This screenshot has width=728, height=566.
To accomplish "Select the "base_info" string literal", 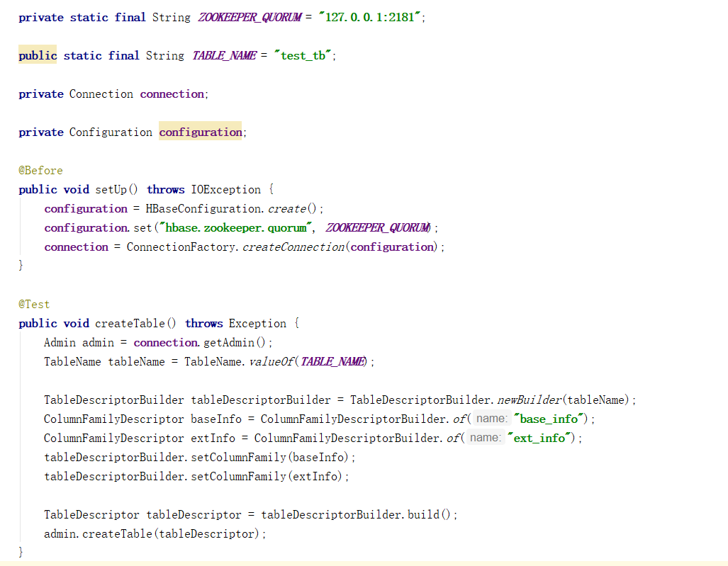I will 549,419.
